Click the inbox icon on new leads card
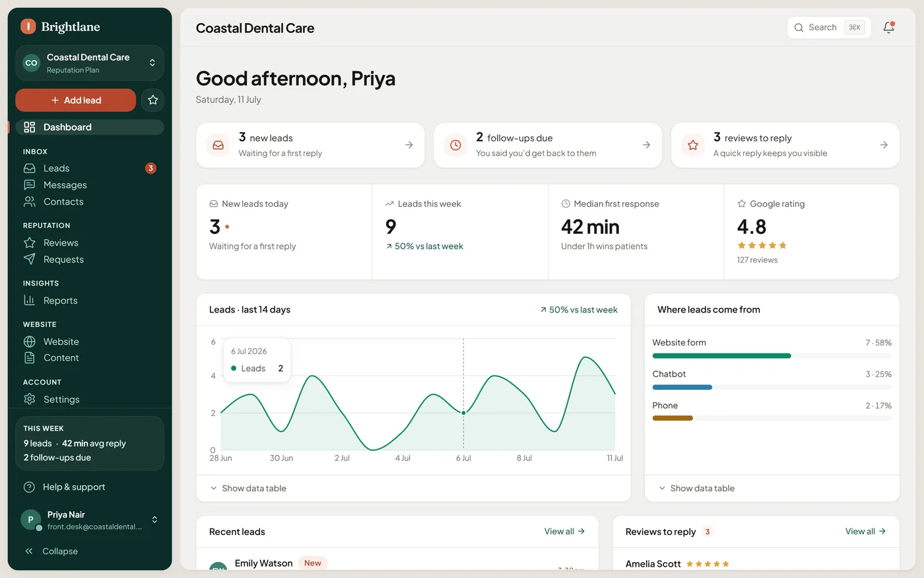The image size is (924, 578). tap(218, 145)
